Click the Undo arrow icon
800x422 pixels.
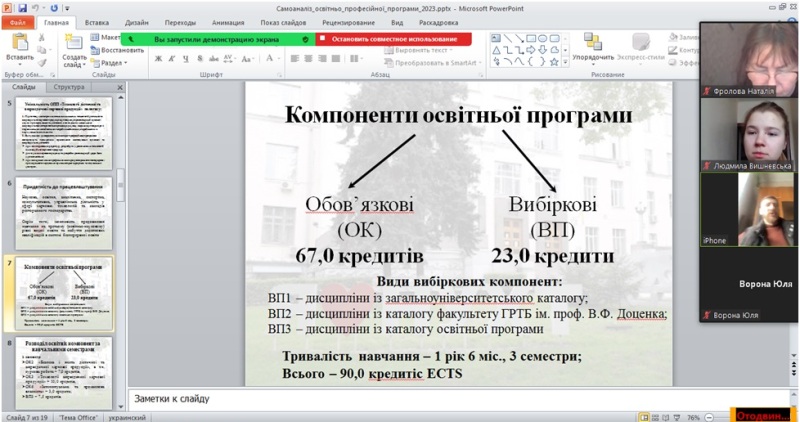(36, 8)
